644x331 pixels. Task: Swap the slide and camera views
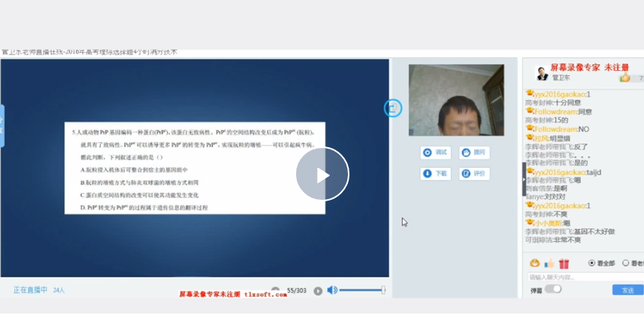(393, 108)
